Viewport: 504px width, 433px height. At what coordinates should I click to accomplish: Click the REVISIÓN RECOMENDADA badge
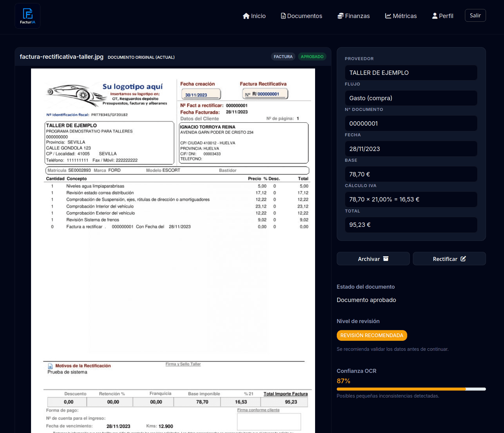point(372,335)
